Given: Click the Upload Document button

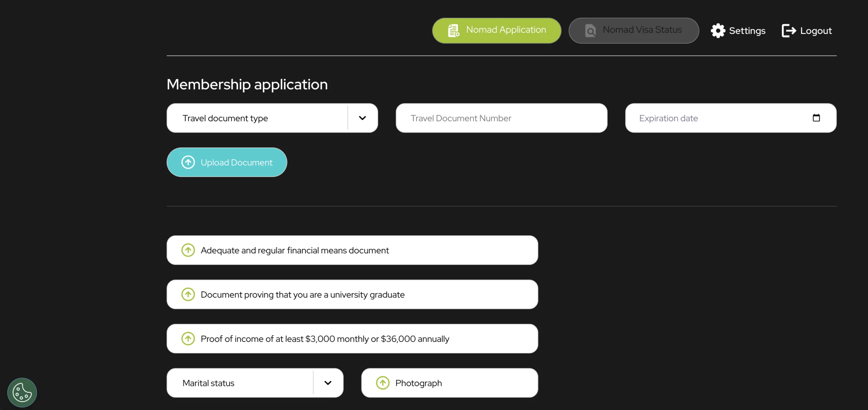Looking at the screenshot, I should [x=227, y=162].
